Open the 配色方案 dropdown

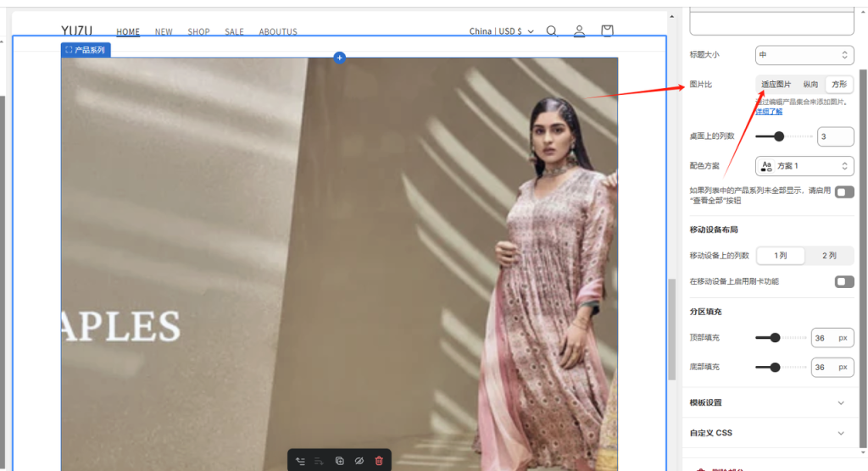coord(804,166)
